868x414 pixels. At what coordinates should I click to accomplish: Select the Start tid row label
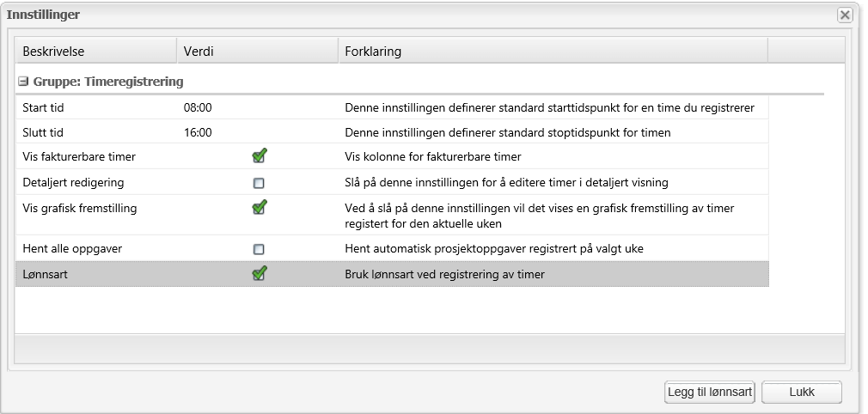click(44, 108)
